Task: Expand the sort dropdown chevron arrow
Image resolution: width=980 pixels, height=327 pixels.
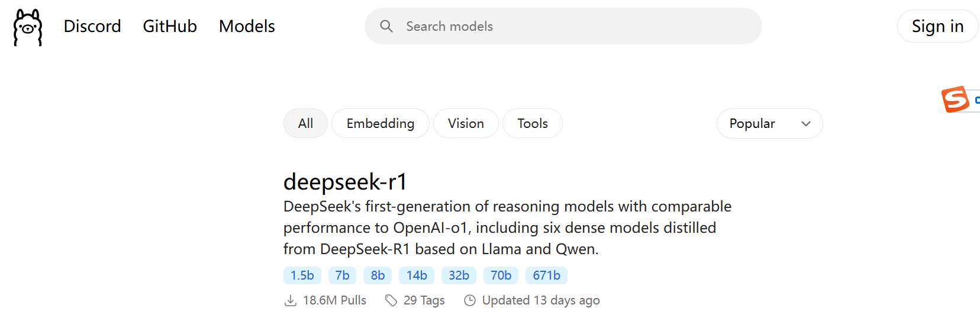Action: (x=805, y=124)
